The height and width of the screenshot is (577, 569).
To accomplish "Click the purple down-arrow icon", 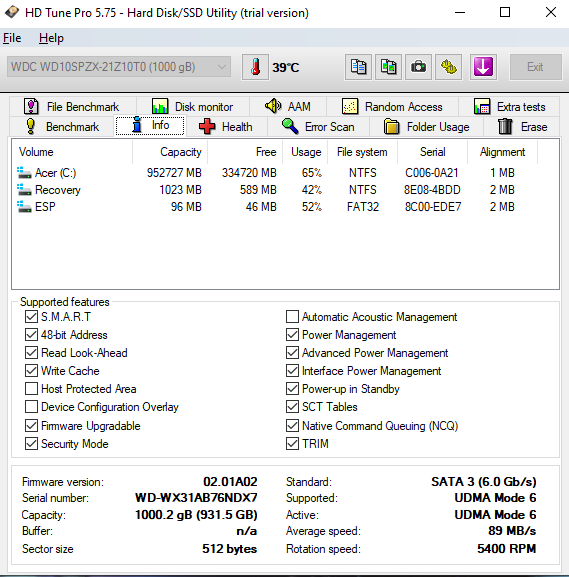I will (x=483, y=67).
